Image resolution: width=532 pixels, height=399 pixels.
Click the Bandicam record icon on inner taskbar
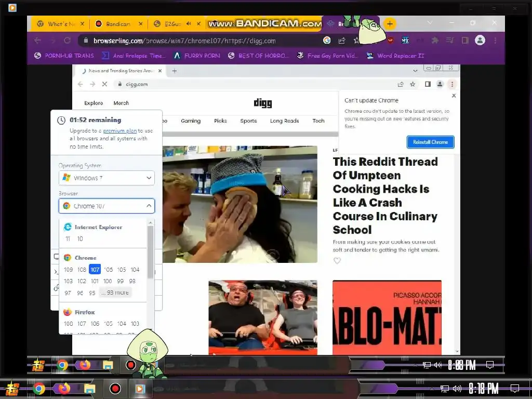[x=130, y=365]
